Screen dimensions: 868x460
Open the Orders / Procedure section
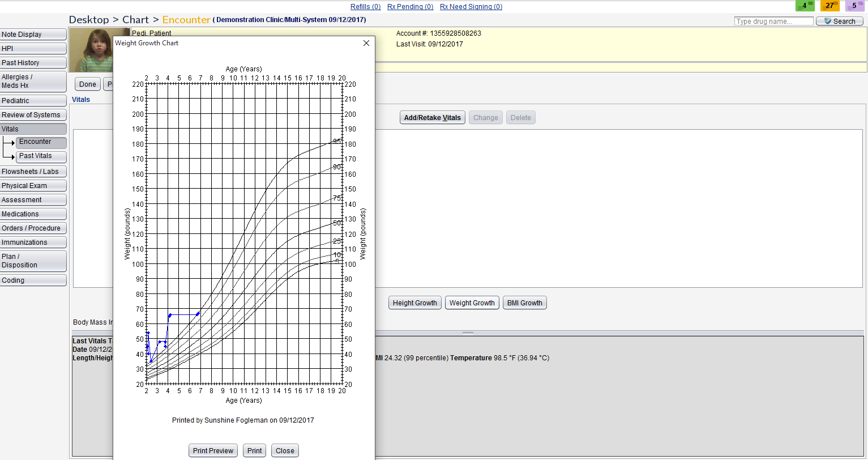point(33,228)
